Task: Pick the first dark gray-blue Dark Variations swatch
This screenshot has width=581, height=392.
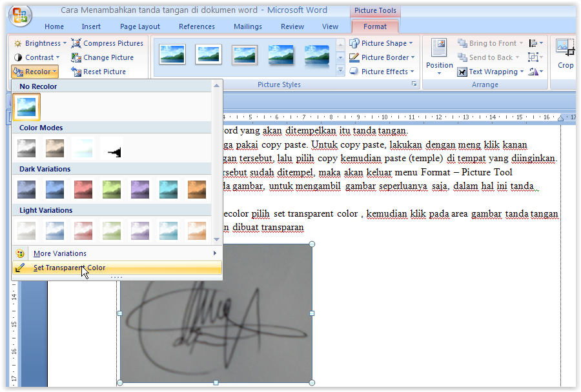Action: [x=26, y=189]
